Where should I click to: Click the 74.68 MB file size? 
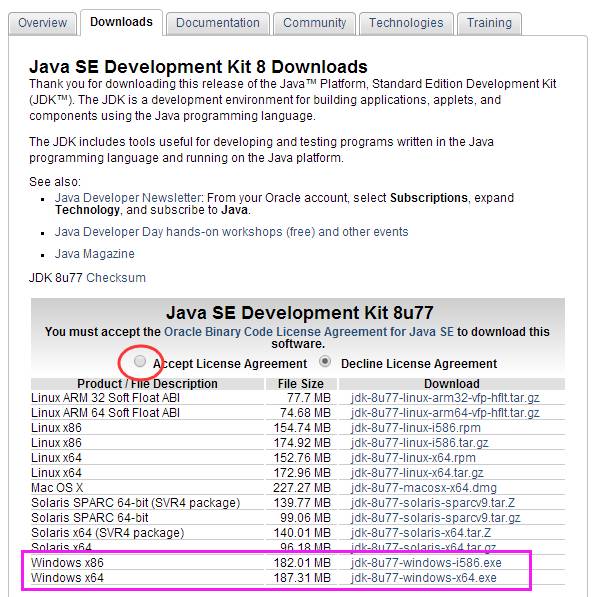coord(306,413)
